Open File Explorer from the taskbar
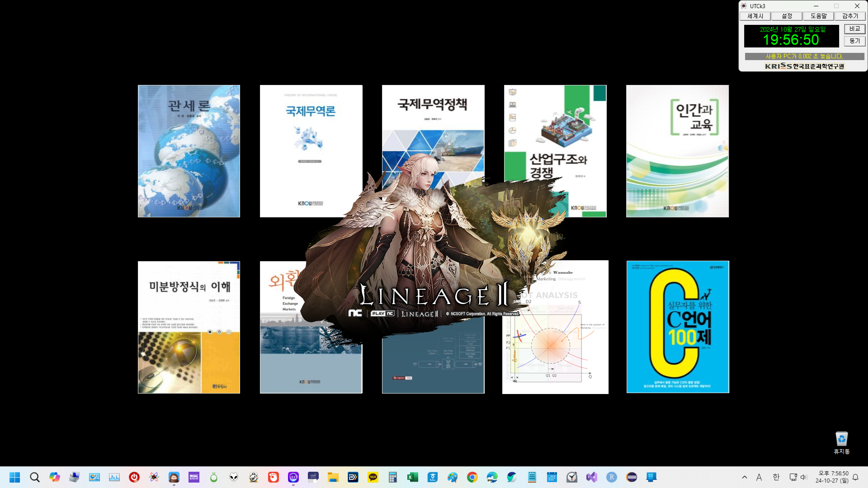This screenshot has width=868, height=488. coord(333,477)
